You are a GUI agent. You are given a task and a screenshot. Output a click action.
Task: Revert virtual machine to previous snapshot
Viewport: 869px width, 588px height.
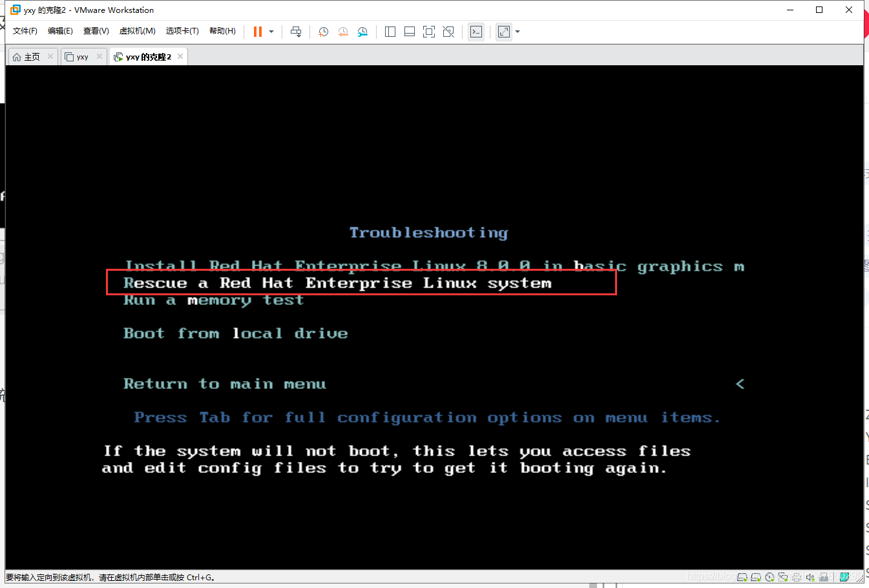tap(343, 32)
